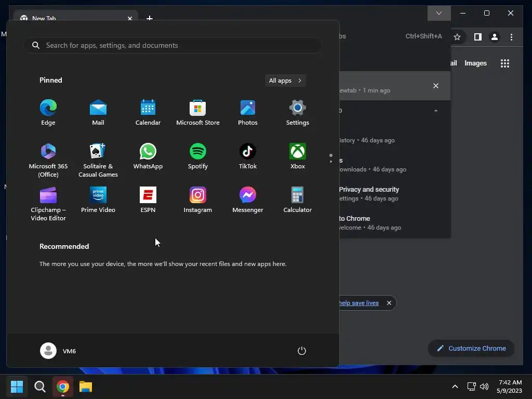The height and width of the screenshot is (399, 532).
Task: Open taskbar Search magnifier
Action: [39, 387]
